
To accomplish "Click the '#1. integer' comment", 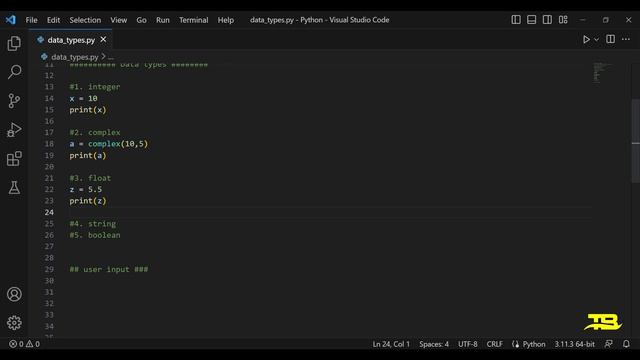I will (x=95, y=87).
